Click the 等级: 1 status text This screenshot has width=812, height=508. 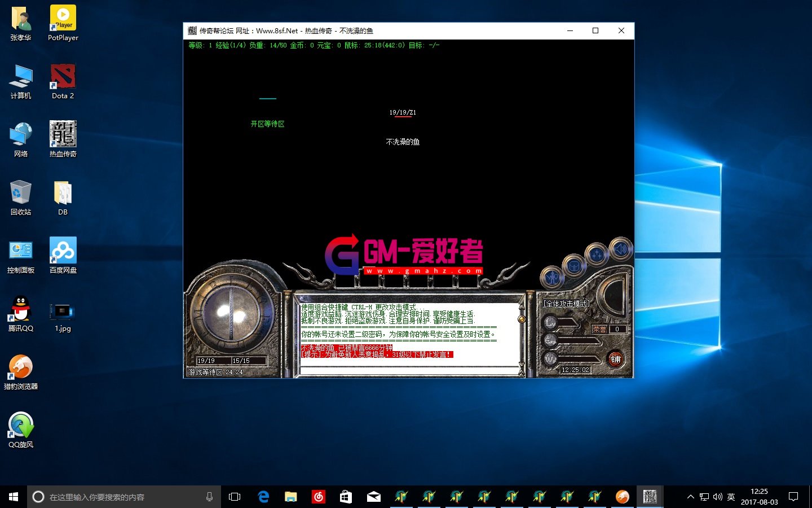[x=200, y=45]
